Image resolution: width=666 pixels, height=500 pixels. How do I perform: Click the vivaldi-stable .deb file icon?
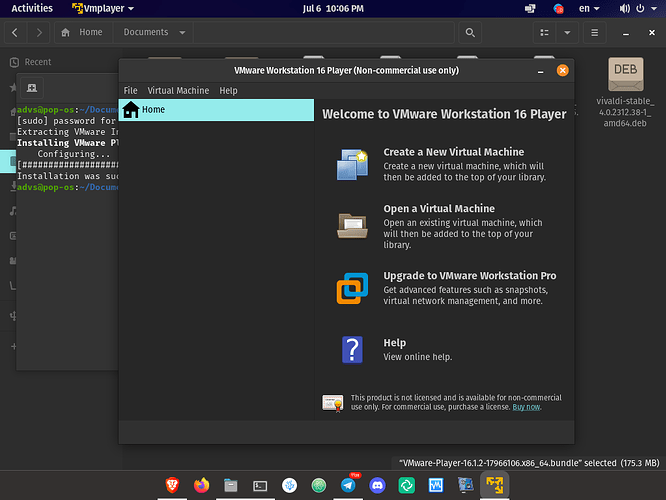point(626,74)
